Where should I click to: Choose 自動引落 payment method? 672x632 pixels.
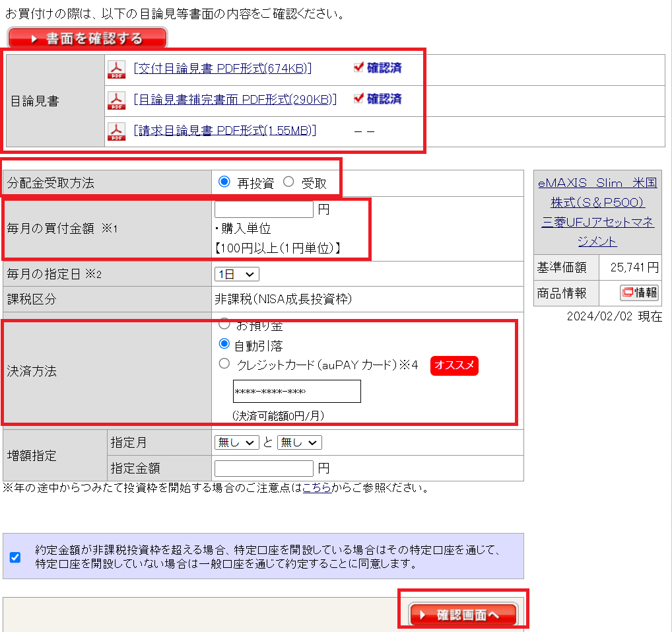224,344
